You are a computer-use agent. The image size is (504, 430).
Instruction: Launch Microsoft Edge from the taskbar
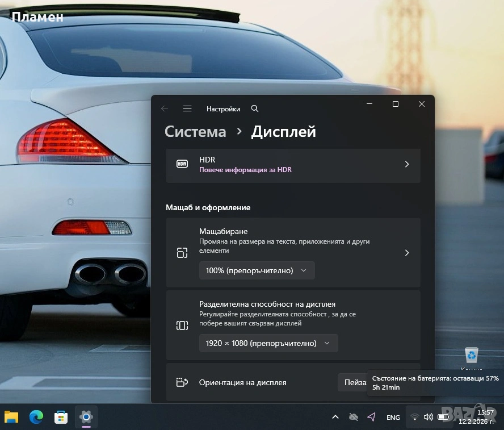coord(36,417)
